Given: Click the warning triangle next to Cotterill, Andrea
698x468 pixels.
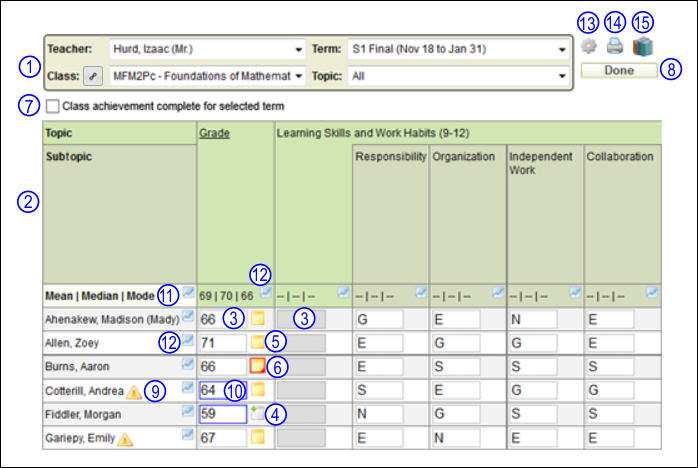Looking at the screenshot, I should coord(133,390).
